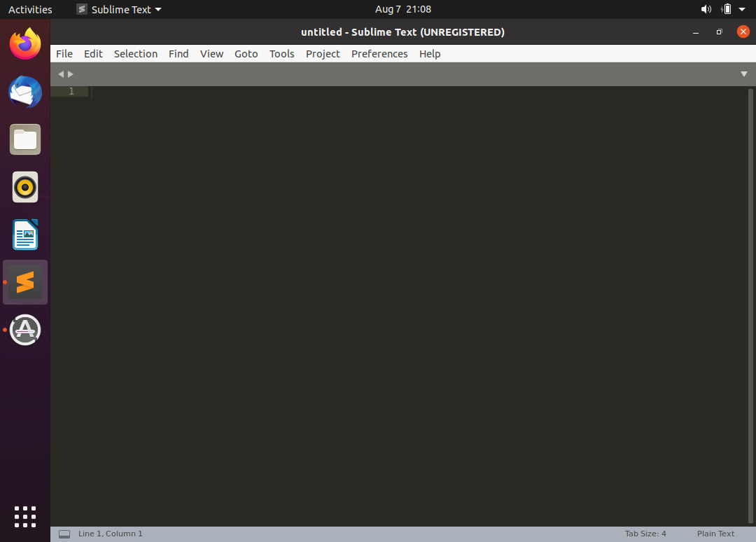Open the Tools menu
This screenshot has width=756, height=542.
(281, 53)
